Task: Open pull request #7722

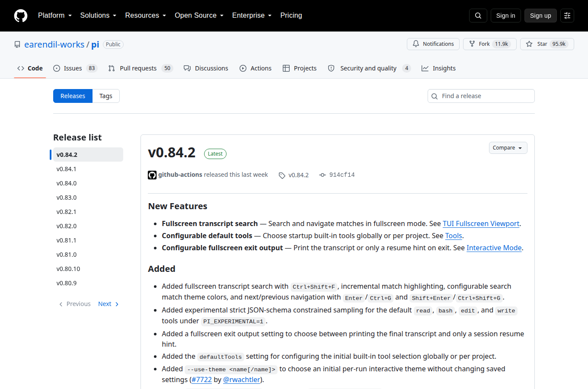Action: (x=201, y=379)
